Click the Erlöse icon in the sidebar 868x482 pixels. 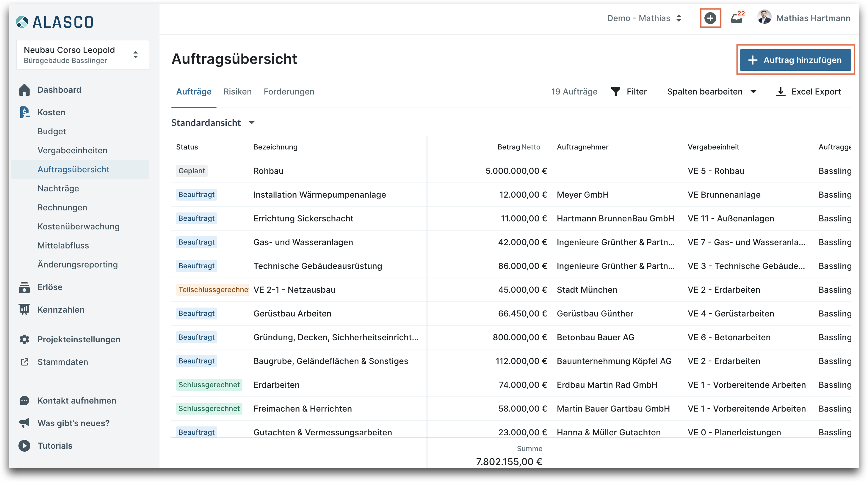coord(24,287)
